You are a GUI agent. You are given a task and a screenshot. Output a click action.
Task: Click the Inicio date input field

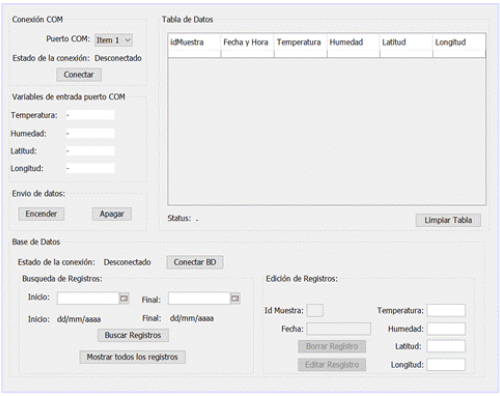(x=88, y=298)
